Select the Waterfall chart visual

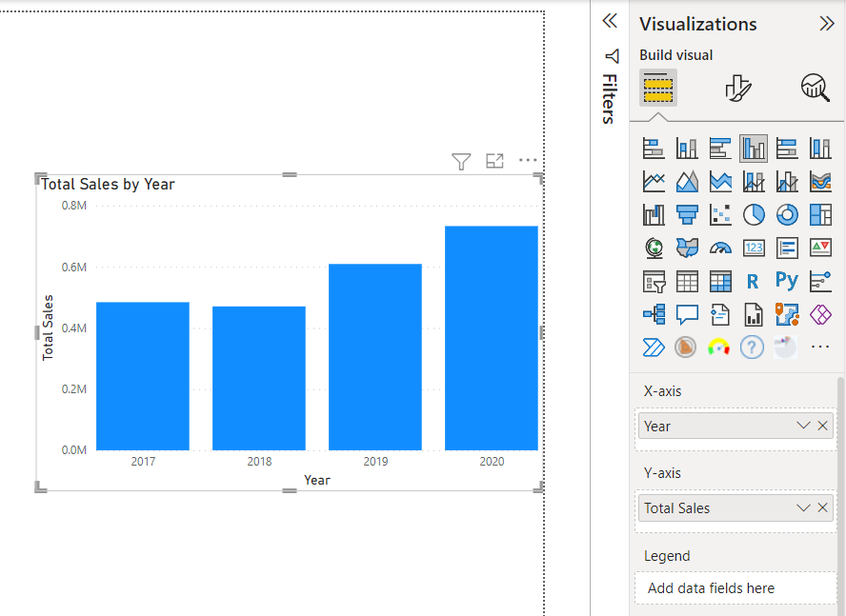point(654,214)
